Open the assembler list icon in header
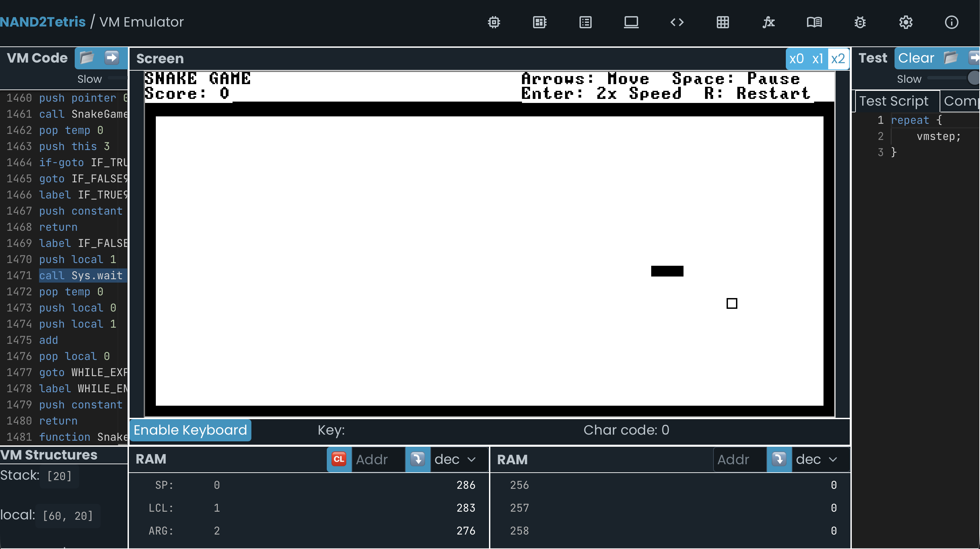This screenshot has width=980, height=549. pyautogui.click(x=585, y=22)
